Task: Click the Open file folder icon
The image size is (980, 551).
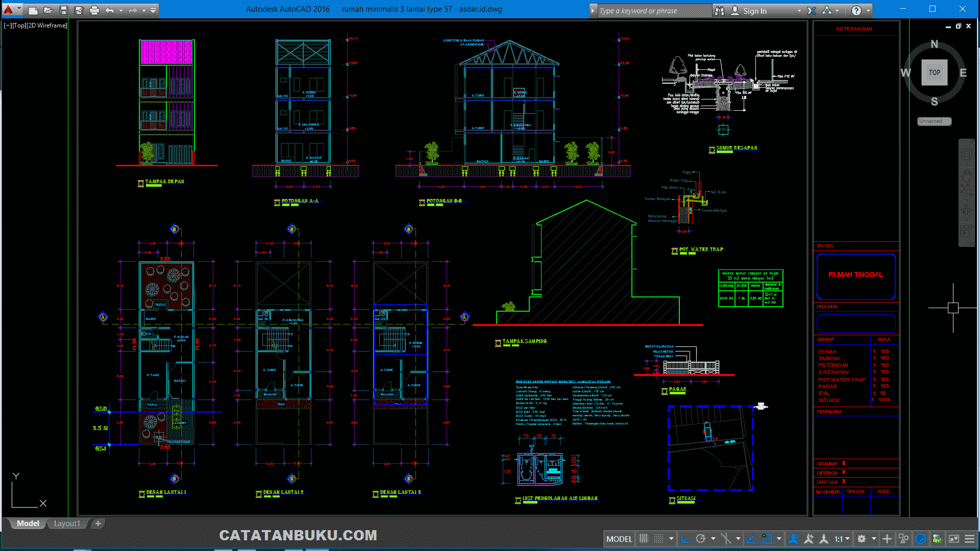Action: click(48, 10)
